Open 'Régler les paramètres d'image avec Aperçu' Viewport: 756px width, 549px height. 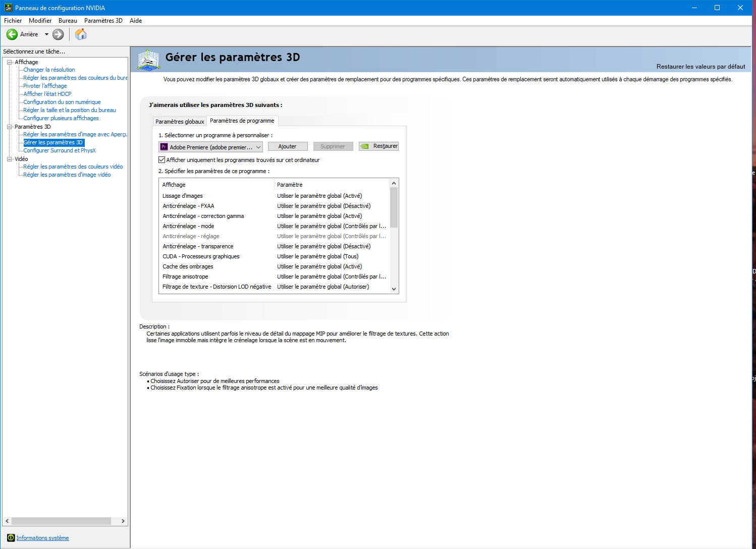(x=75, y=134)
